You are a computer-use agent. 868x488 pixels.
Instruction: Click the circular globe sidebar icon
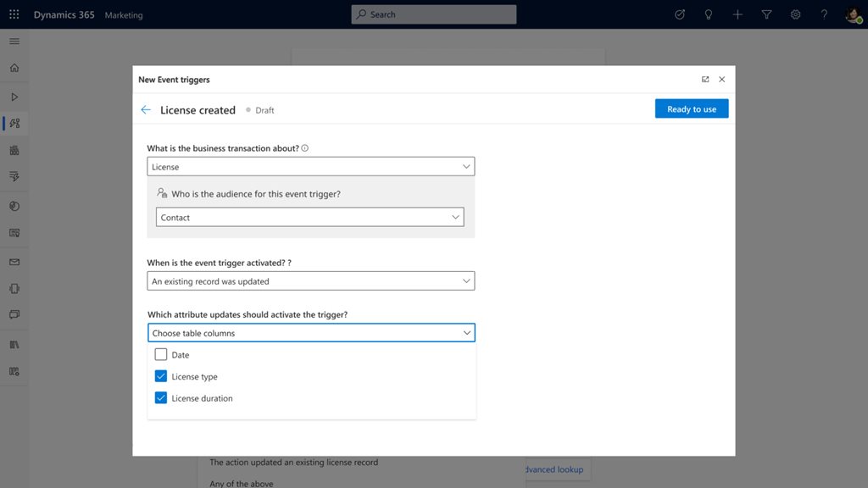14,206
